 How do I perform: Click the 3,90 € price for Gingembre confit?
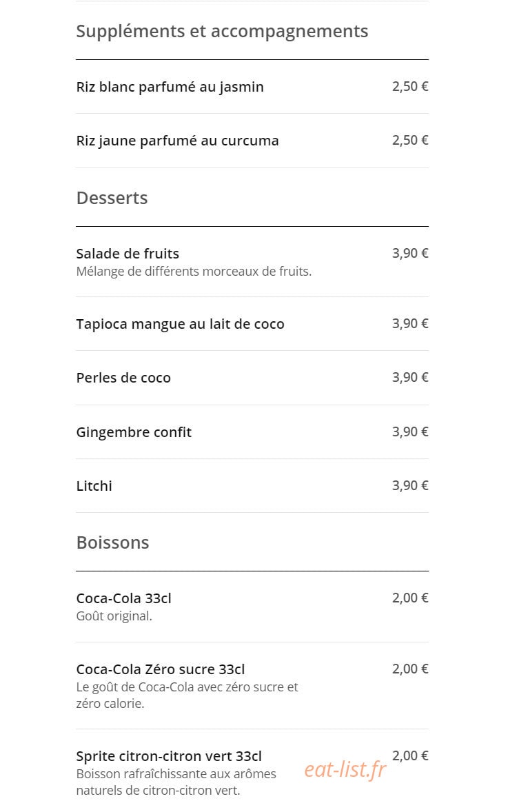click(410, 432)
